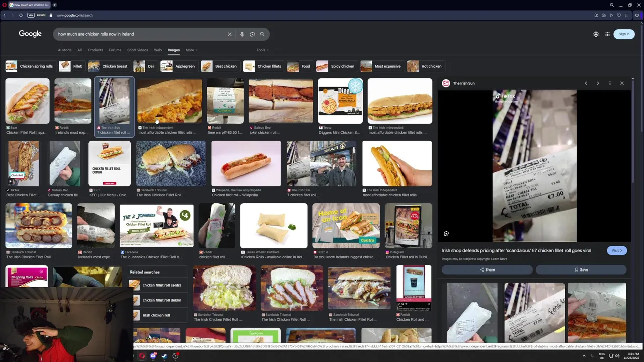Image resolution: width=644 pixels, height=362 pixels.
Task: Click the Sign in button
Action: pyautogui.click(x=624, y=34)
